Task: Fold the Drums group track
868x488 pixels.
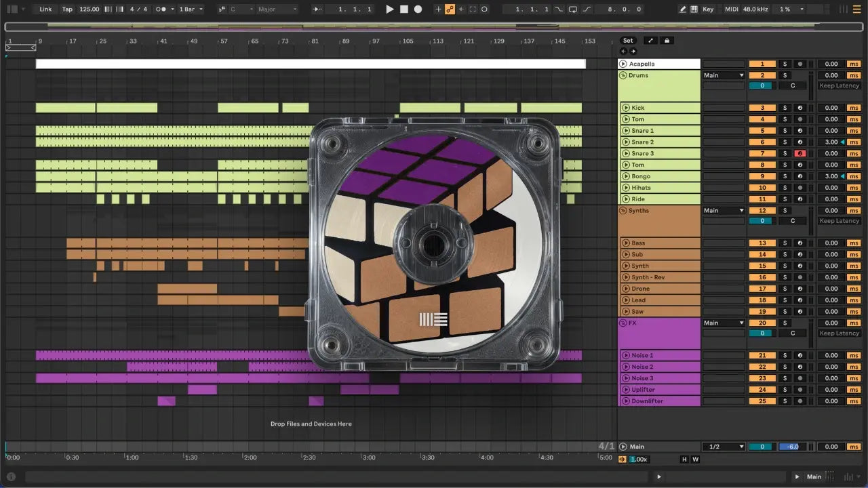Action: pos(623,75)
